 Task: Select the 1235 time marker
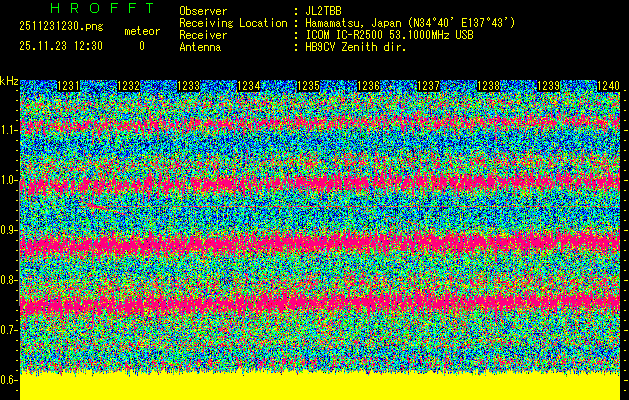pyautogui.click(x=309, y=87)
